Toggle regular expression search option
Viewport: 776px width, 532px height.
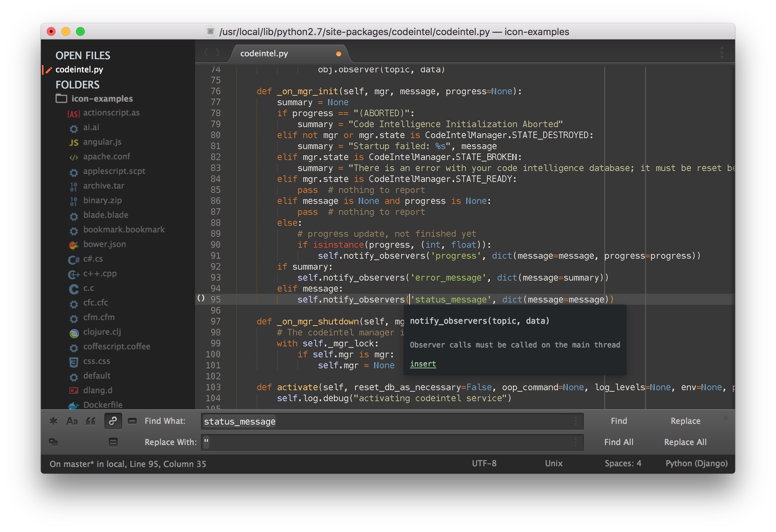[x=53, y=421]
